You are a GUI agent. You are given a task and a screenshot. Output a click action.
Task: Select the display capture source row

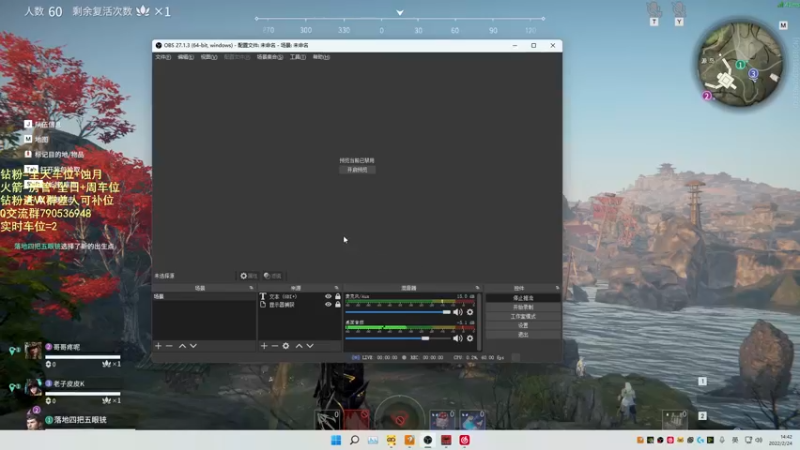click(x=300, y=305)
